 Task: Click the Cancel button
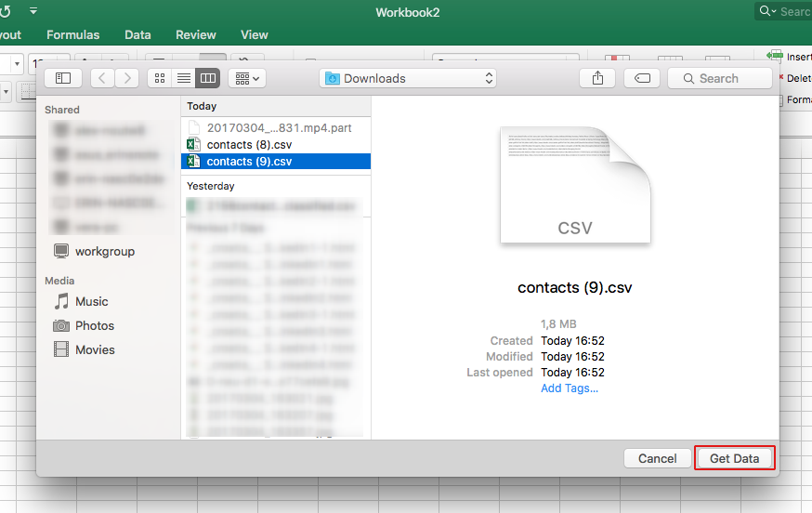pos(657,458)
